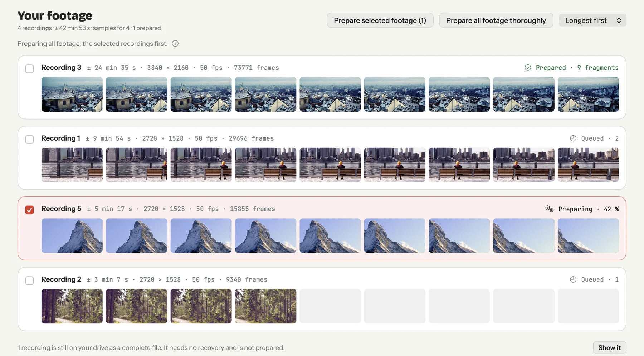Screen dimensions: 644x356
Task: Select fifth thumbnail of Recording 3
Action: tap(330, 94)
